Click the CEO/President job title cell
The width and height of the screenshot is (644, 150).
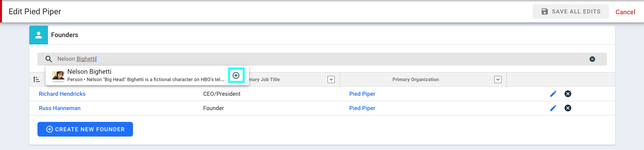pos(222,94)
